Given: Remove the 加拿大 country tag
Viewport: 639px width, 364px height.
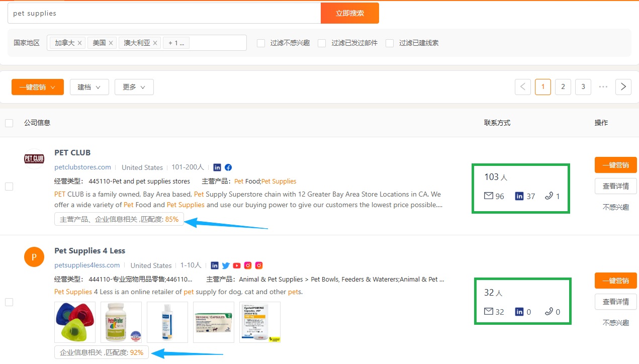Looking at the screenshot, I should [x=80, y=43].
